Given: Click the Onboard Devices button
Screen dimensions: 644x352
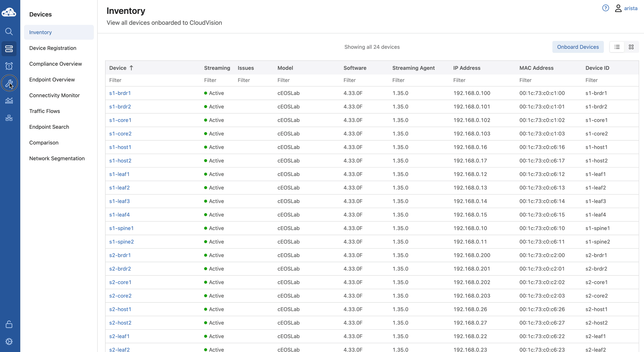Looking at the screenshot, I should (x=578, y=47).
